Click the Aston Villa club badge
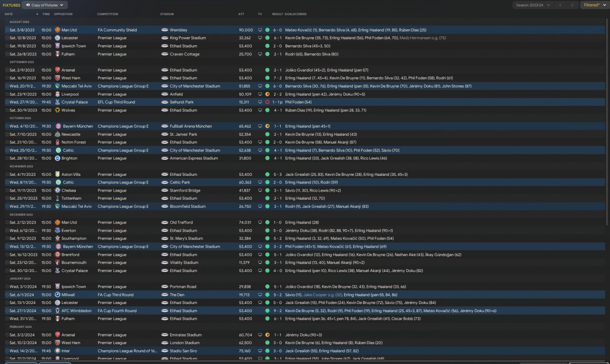Image resolution: width=610 pixels, height=364 pixels. [x=57, y=174]
